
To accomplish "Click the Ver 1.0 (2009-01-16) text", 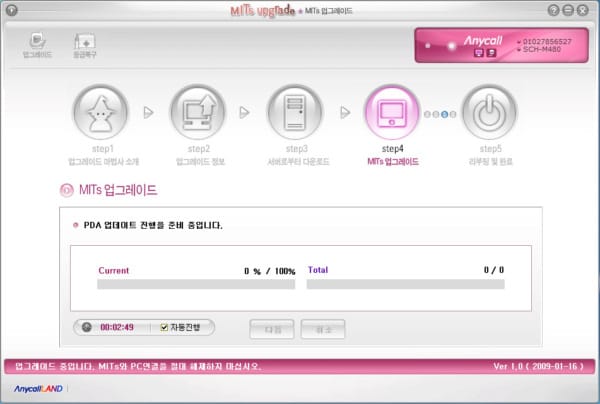I will [x=538, y=367].
